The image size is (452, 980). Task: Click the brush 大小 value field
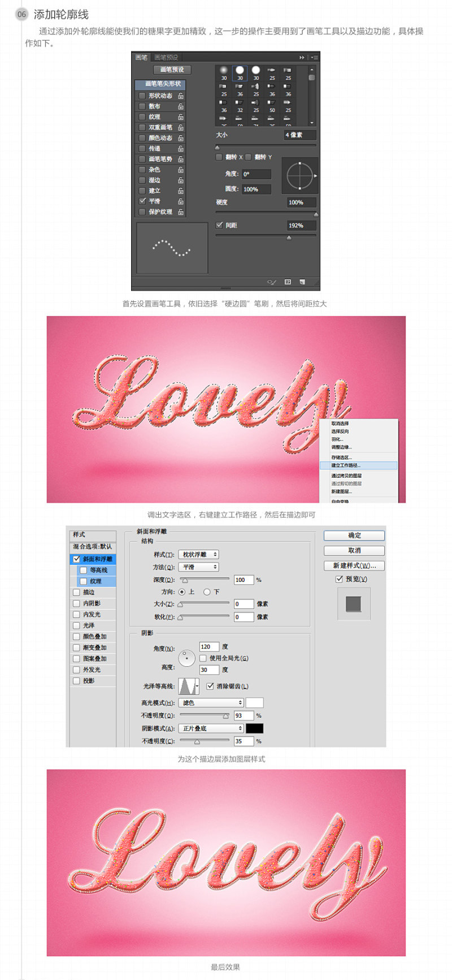tap(299, 135)
